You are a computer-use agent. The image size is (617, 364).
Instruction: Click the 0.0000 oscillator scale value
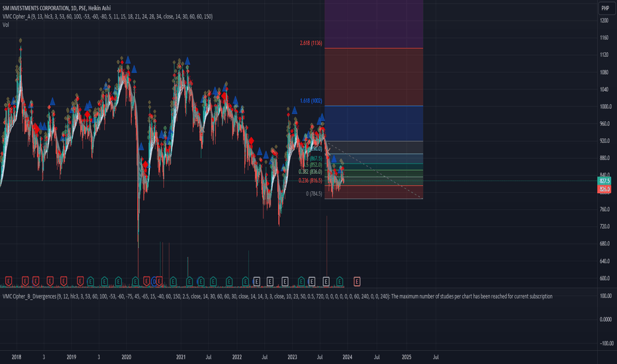[x=606, y=320]
